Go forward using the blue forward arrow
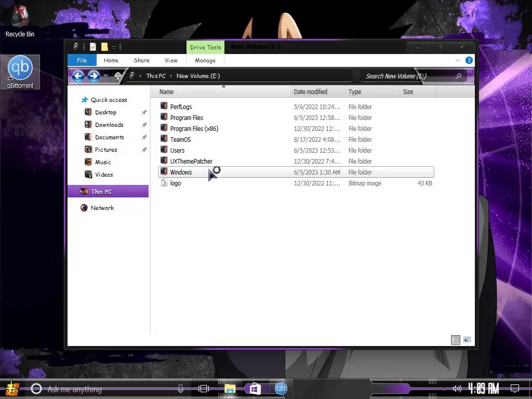This screenshot has width=532, height=399. click(94, 76)
